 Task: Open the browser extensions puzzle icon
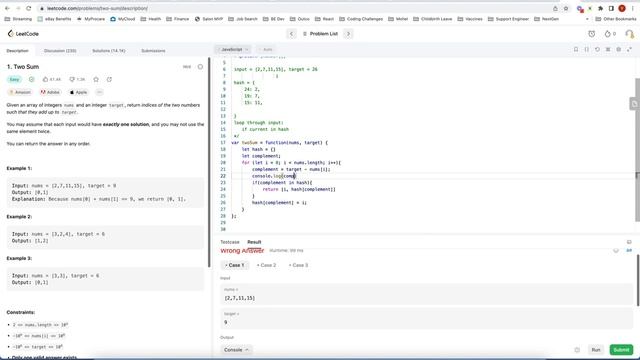click(600, 8)
